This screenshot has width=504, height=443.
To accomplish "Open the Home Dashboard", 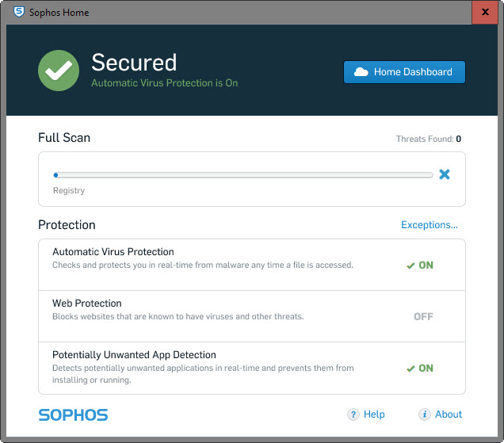I will point(404,72).
